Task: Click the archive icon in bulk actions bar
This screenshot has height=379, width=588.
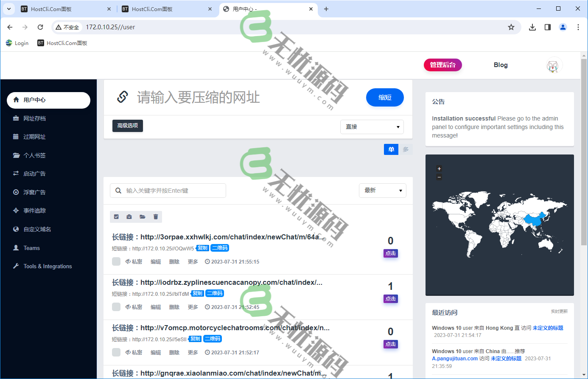Action: point(129,216)
